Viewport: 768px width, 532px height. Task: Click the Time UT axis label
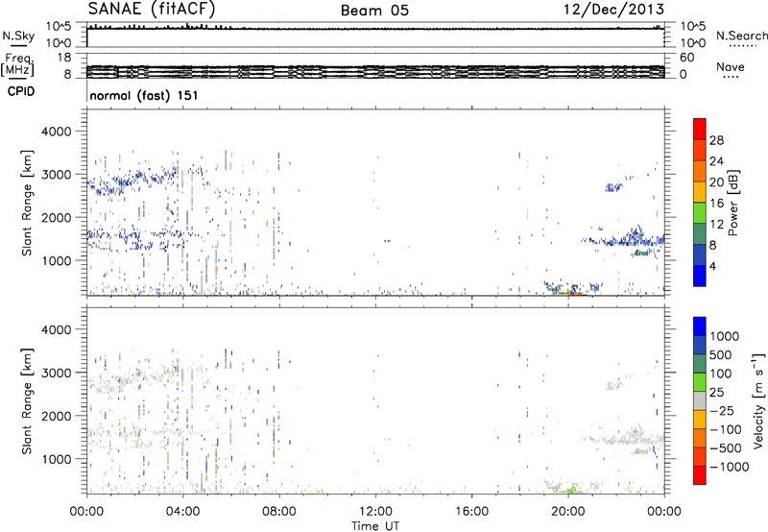pyautogui.click(x=375, y=526)
